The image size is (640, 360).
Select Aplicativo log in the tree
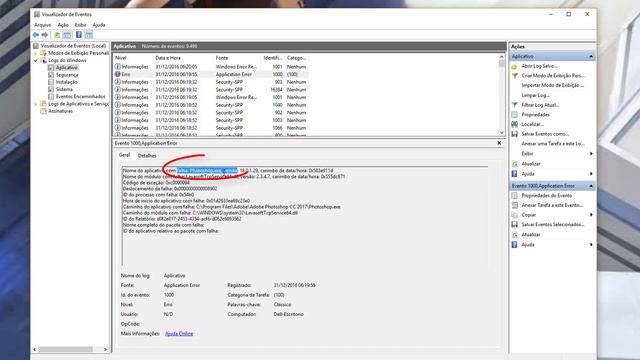pos(67,68)
